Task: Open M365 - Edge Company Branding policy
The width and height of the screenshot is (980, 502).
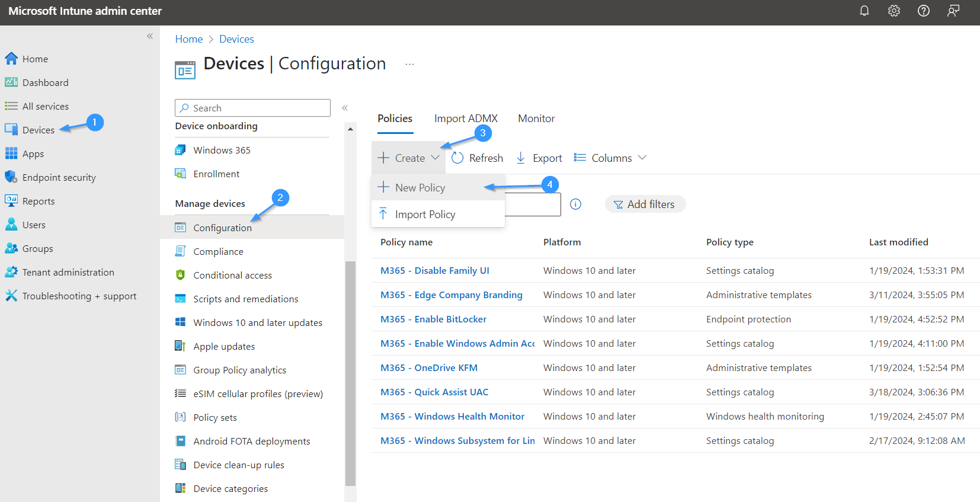Action: tap(451, 295)
